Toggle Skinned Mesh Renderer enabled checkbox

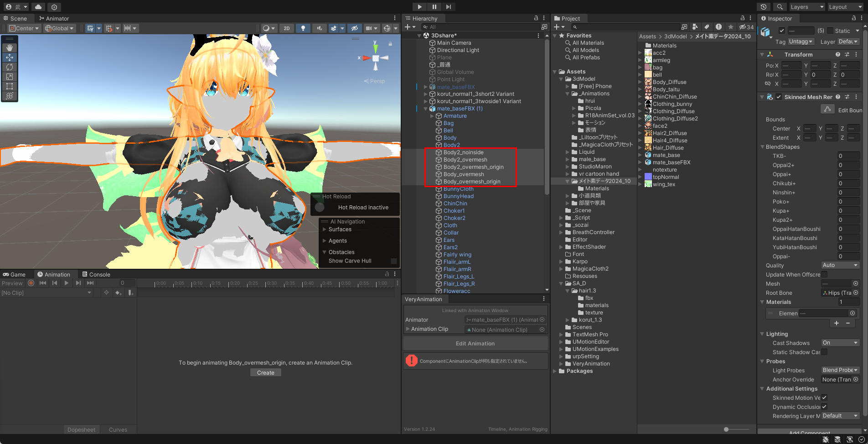(x=779, y=97)
